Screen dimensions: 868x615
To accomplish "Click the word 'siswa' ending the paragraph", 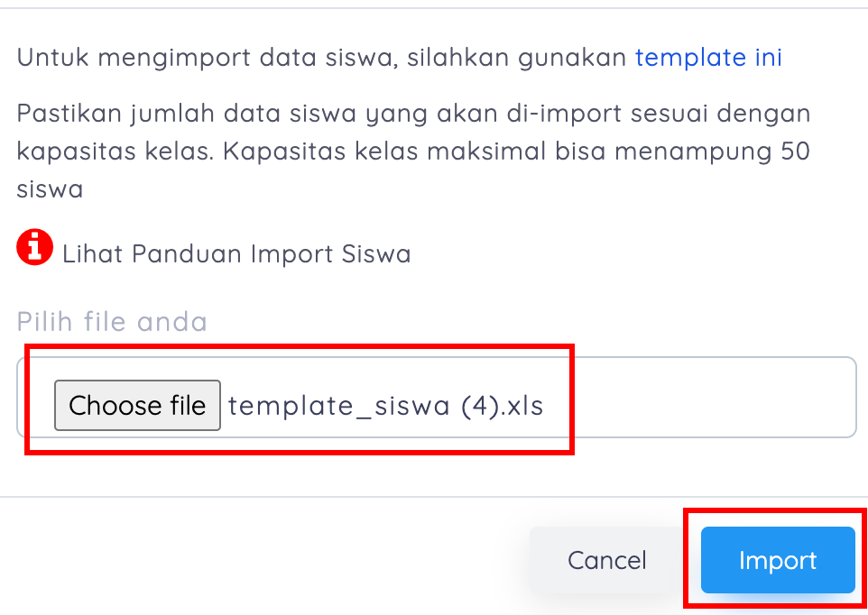I will (x=50, y=189).
